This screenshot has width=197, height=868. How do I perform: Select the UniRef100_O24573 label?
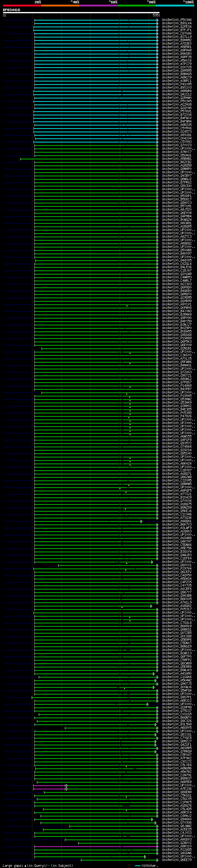click(x=177, y=131)
